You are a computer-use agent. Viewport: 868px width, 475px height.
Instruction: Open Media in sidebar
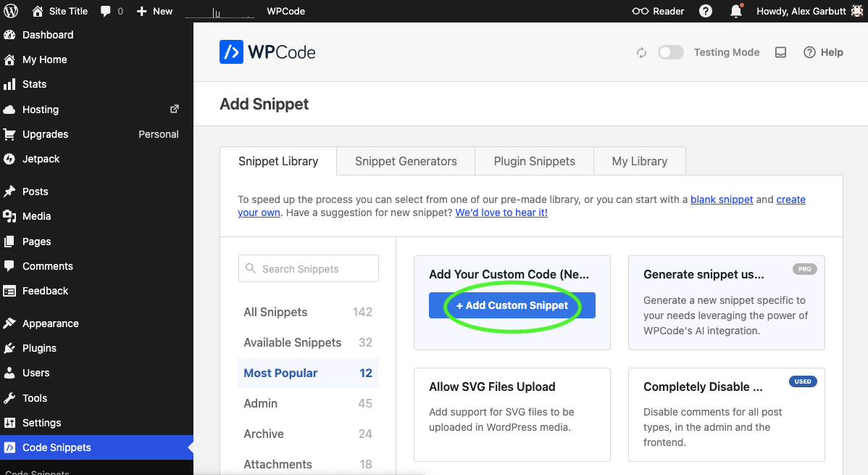point(96,216)
